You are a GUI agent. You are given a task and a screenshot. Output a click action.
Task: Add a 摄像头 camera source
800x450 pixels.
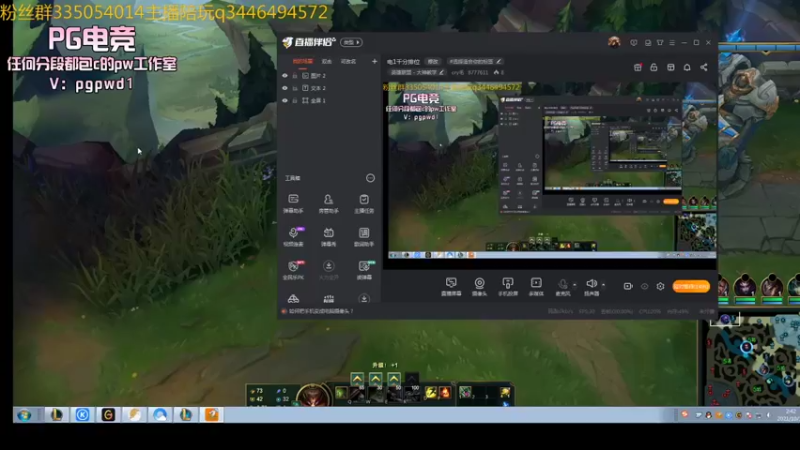pos(479,287)
